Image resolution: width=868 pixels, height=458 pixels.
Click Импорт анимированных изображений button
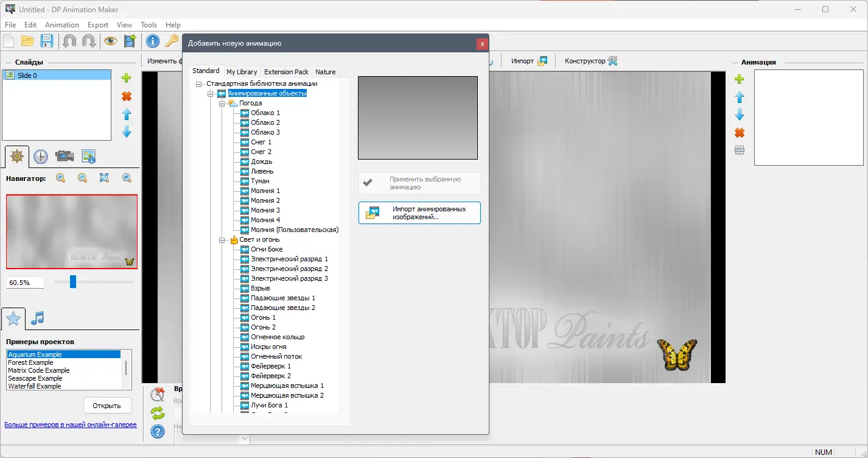point(419,213)
